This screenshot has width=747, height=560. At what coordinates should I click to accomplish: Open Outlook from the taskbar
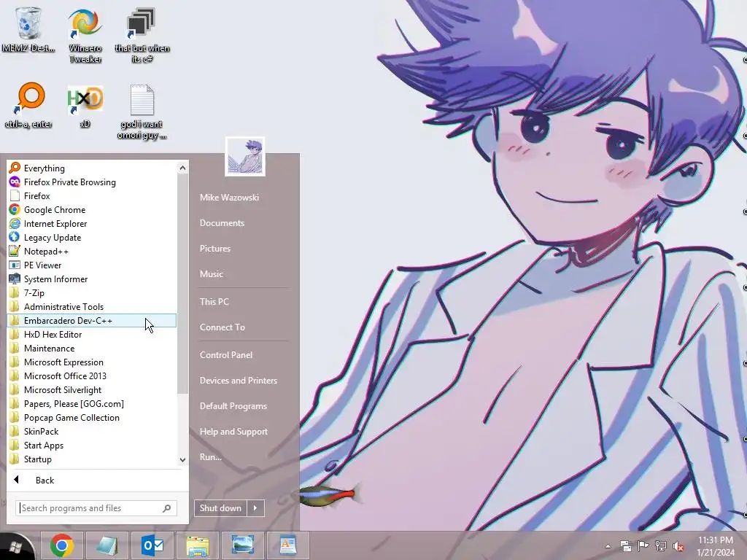[152, 545]
